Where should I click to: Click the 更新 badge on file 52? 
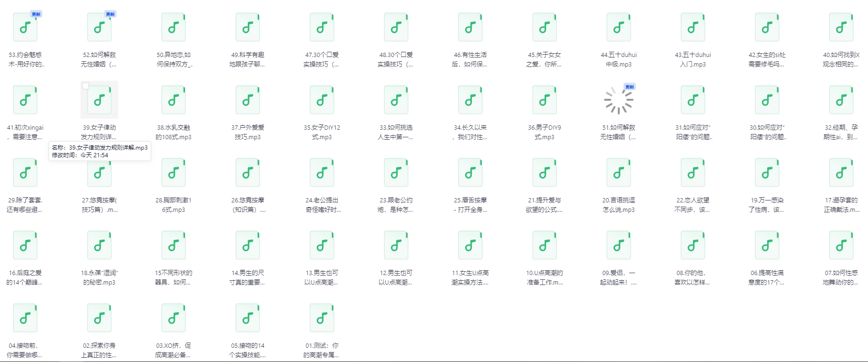pyautogui.click(x=110, y=14)
